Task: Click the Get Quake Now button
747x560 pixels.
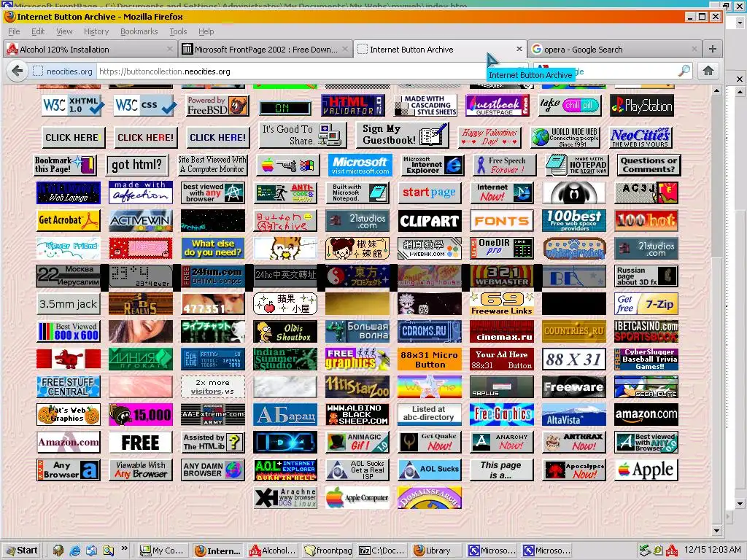Action: [x=430, y=443]
